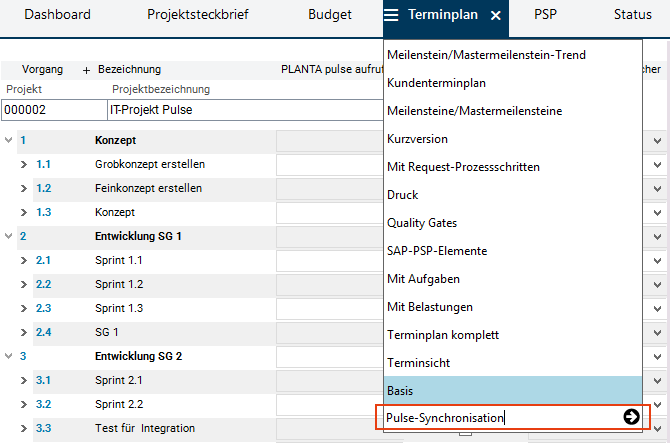Click the arrow icon beside Pulse-Synchronisation

[x=631, y=417]
